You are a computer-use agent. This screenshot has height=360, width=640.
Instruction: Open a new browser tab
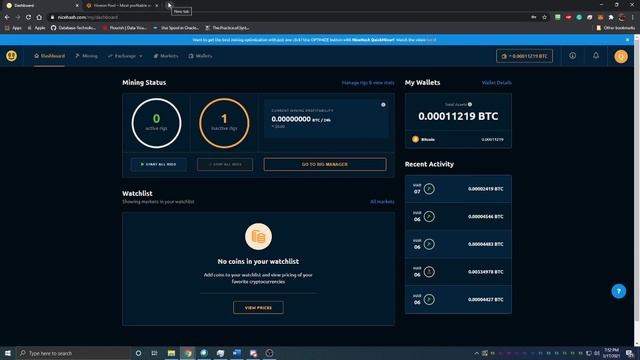(169, 5)
